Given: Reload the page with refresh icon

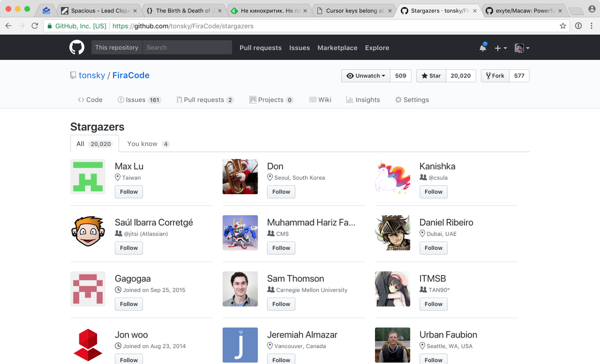Looking at the screenshot, I should coord(34,26).
